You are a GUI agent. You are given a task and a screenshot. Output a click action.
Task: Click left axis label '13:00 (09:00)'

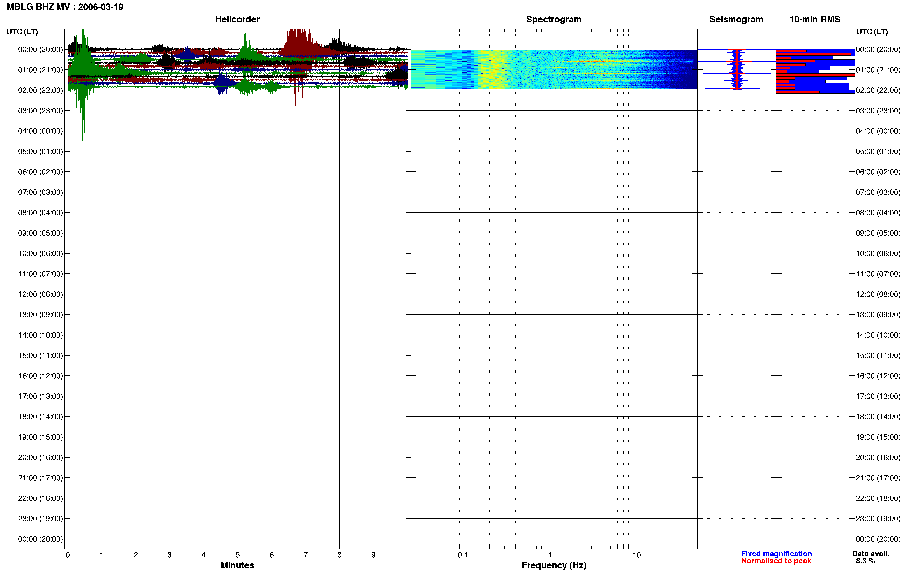[x=41, y=315]
